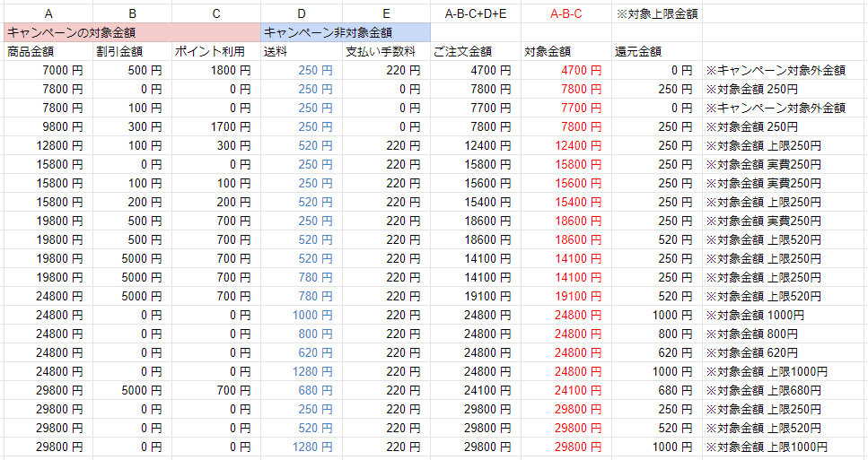Image resolution: width=868 pixels, height=460 pixels.
Task: Select column header B
Action: 132,13
